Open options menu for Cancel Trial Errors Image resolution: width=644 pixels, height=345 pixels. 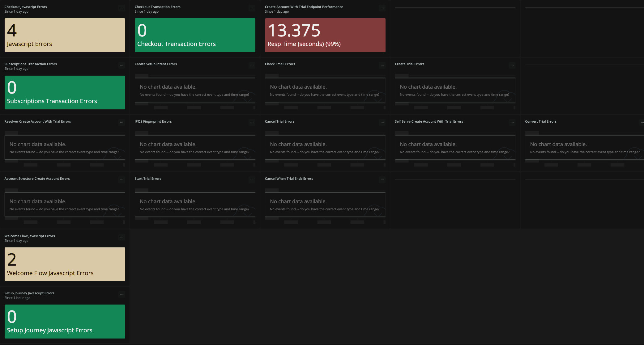(382, 123)
